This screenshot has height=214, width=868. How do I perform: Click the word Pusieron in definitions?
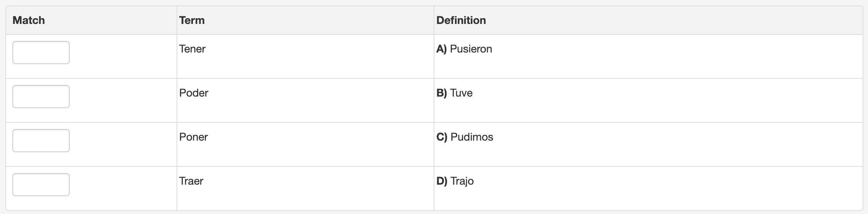pos(471,49)
